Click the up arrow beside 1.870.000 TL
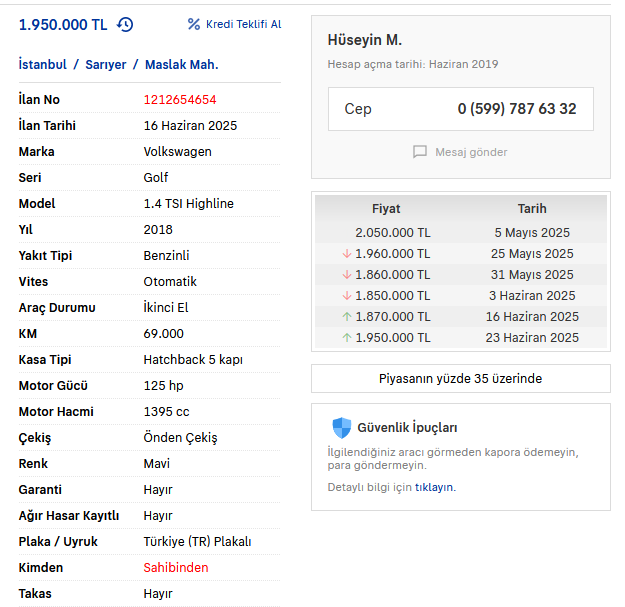The image size is (625, 607). click(347, 316)
